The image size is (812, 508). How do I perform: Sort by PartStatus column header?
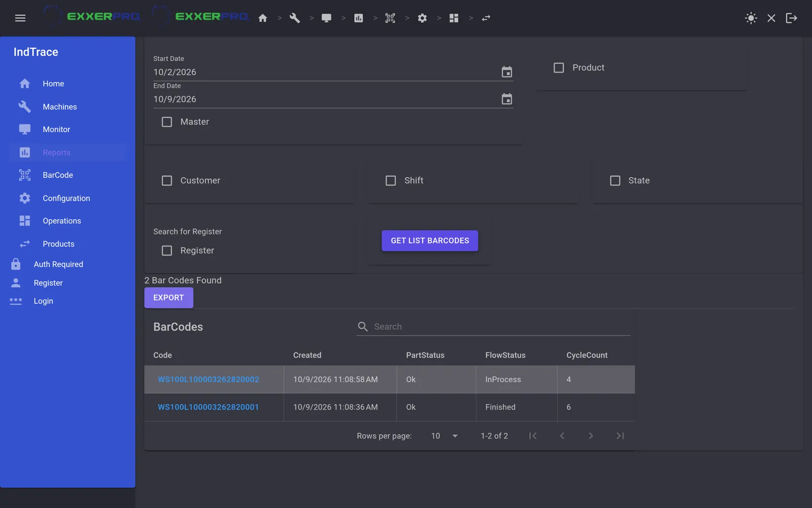click(425, 355)
